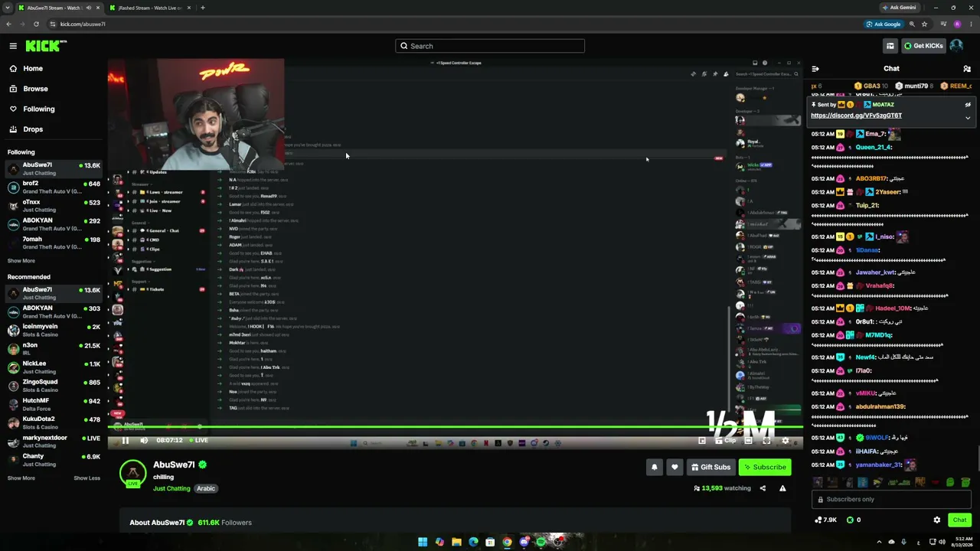The width and height of the screenshot is (980, 551).
Task: Report the stream via warning icon
Action: pos(782,488)
